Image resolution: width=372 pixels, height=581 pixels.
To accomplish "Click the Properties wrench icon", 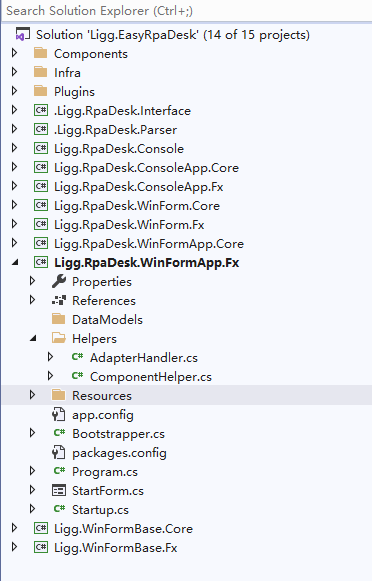I will 59,282.
